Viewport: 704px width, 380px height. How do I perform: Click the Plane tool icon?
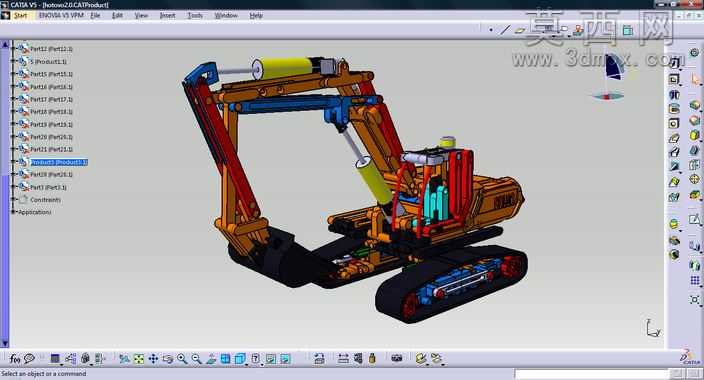click(x=520, y=30)
